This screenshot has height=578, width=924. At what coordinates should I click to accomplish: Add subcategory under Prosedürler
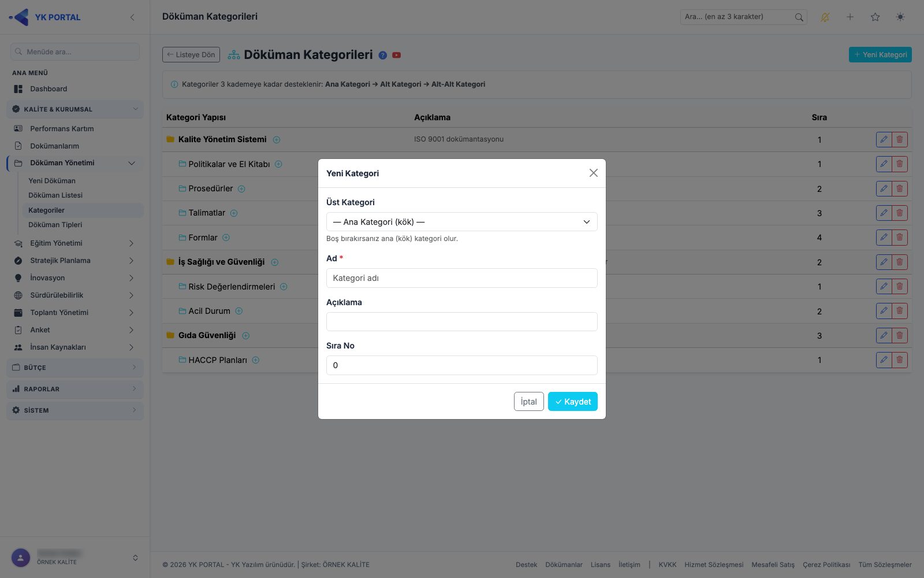point(241,189)
